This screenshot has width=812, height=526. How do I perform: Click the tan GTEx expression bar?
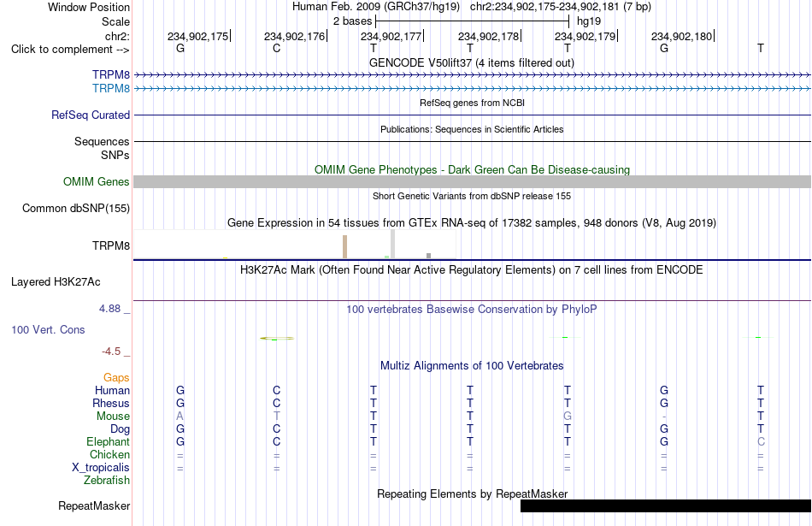point(345,246)
